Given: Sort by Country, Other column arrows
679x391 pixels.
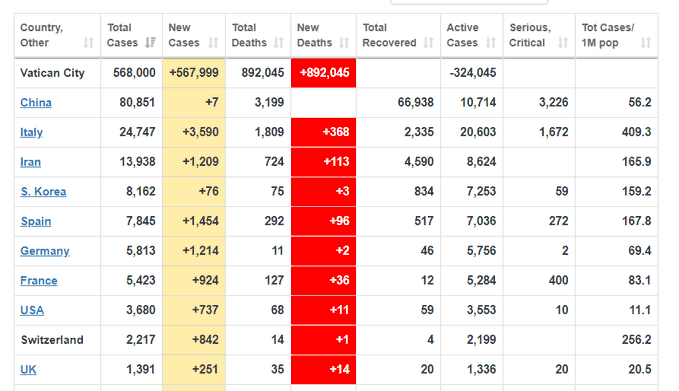Looking at the screenshot, I should pyautogui.click(x=88, y=42).
